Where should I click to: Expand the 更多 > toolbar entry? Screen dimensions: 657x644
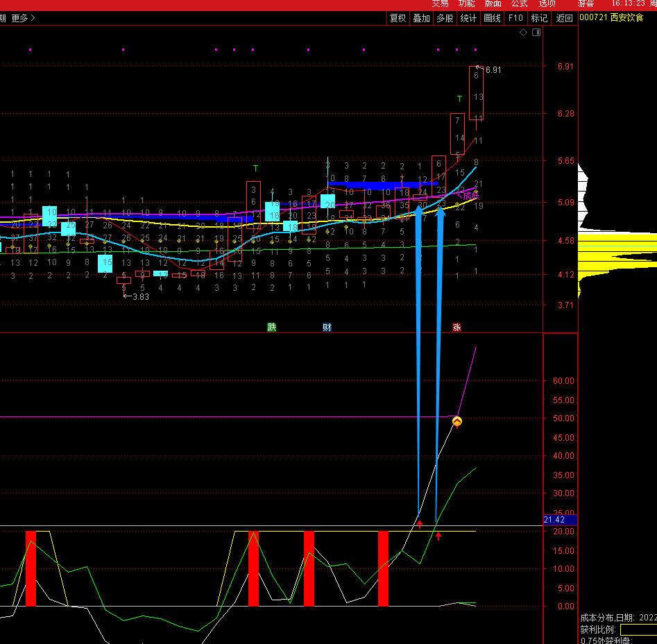23,18
